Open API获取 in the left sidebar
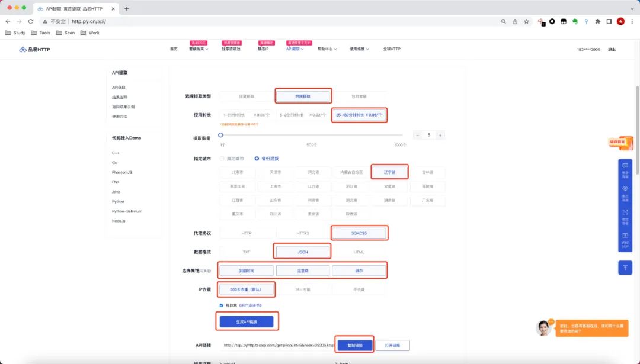Viewport: 640px width, 364px height. (x=119, y=87)
